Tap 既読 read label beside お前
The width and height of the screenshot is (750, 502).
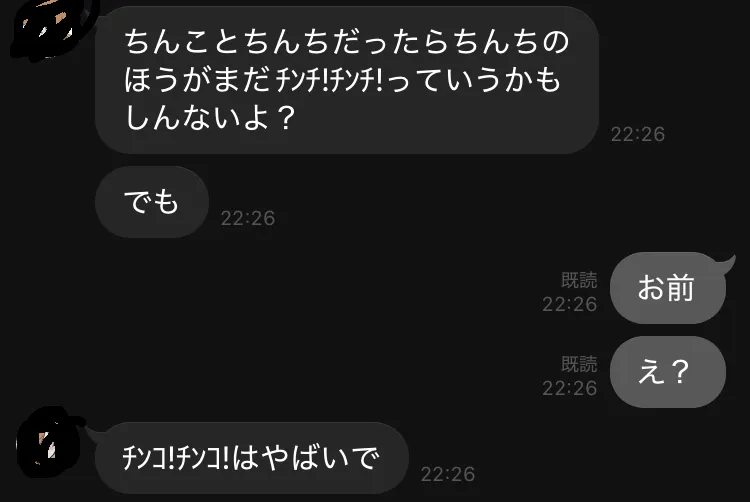point(579,280)
